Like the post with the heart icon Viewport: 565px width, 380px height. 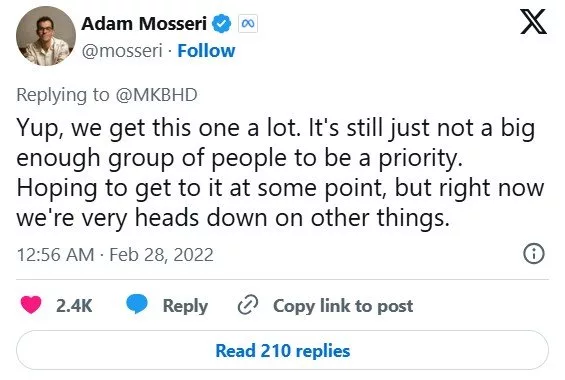coord(31,305)
